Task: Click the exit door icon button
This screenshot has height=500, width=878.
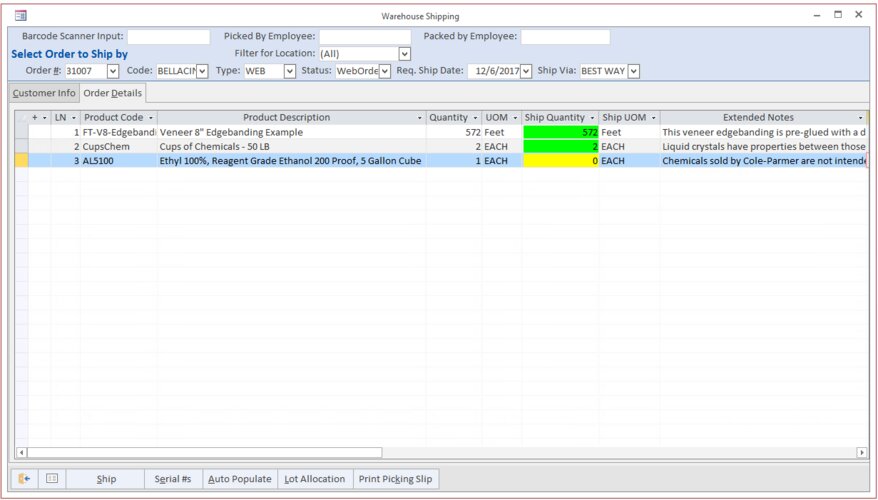Action: (x=24, y=479)
